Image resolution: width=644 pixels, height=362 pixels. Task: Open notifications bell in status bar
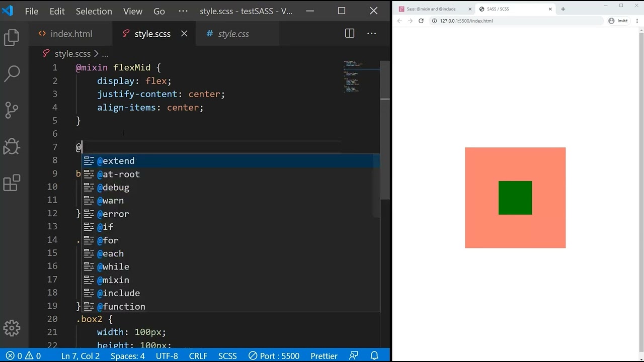point(374,356)
